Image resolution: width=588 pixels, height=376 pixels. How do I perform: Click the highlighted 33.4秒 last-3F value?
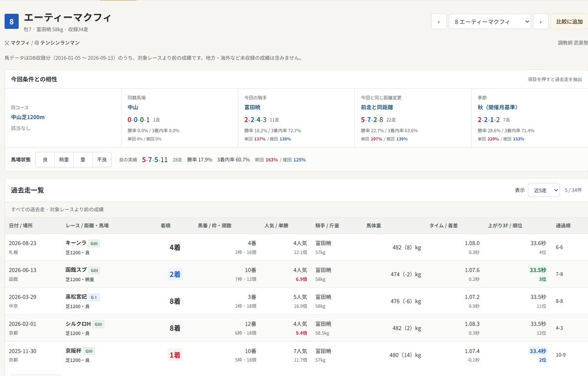(538, 351)
